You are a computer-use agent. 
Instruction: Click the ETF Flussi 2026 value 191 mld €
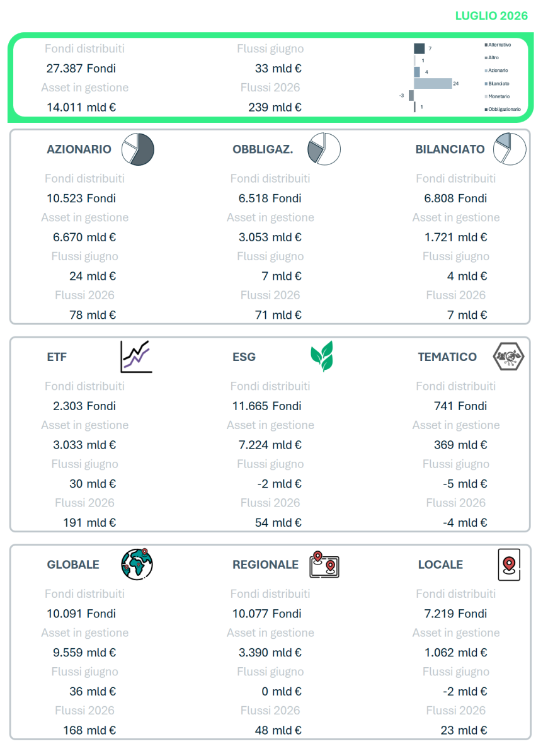click(x=89, y=522)
